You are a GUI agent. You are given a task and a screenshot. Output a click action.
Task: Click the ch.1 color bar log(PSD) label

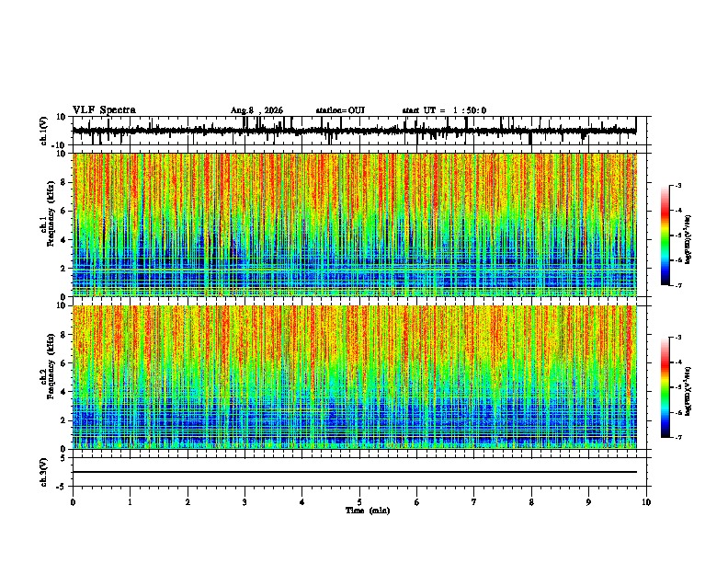coord(688,240)
